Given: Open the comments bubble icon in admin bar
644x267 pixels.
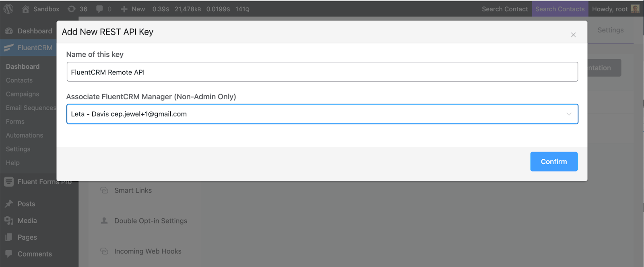Looking at the screenshot, I should [99, 9].
